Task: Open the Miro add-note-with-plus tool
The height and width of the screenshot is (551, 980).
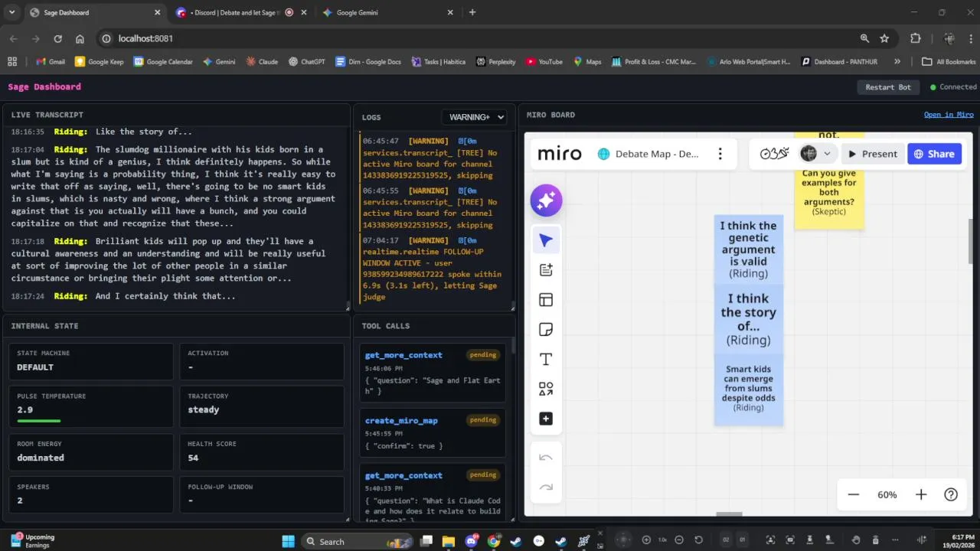Action: (x=546, y=269)
